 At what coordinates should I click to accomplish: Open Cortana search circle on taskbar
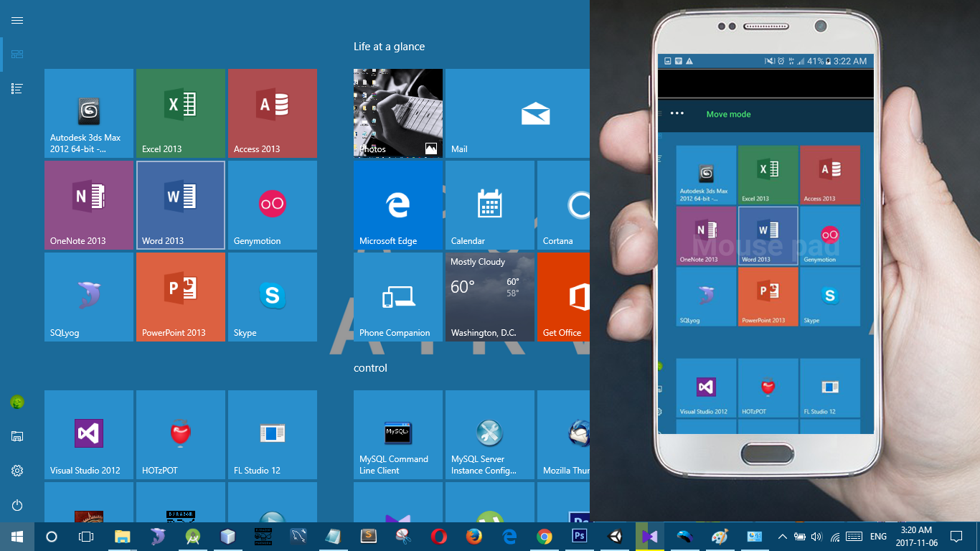pos(52,537)
